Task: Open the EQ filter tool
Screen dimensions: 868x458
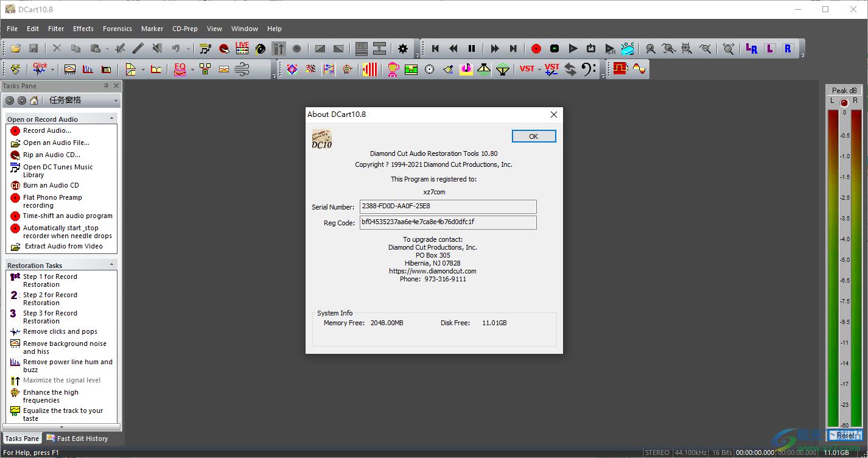Action: click(180, 69)
